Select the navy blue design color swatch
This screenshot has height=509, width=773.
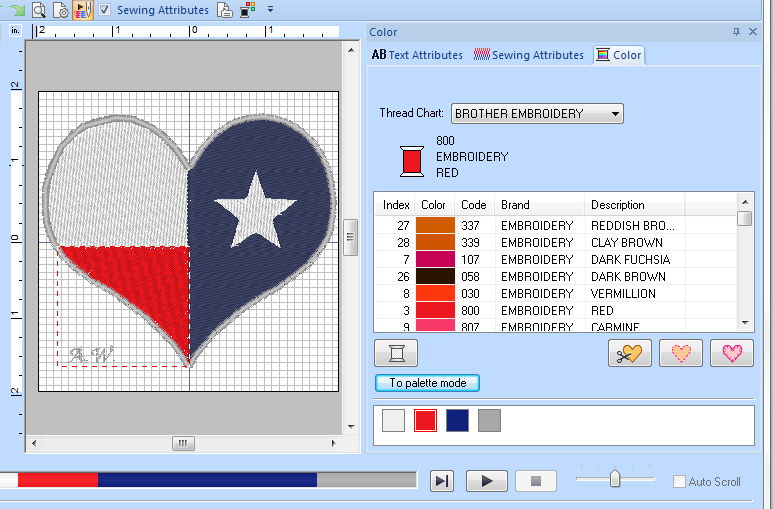[x=457, y=420]
